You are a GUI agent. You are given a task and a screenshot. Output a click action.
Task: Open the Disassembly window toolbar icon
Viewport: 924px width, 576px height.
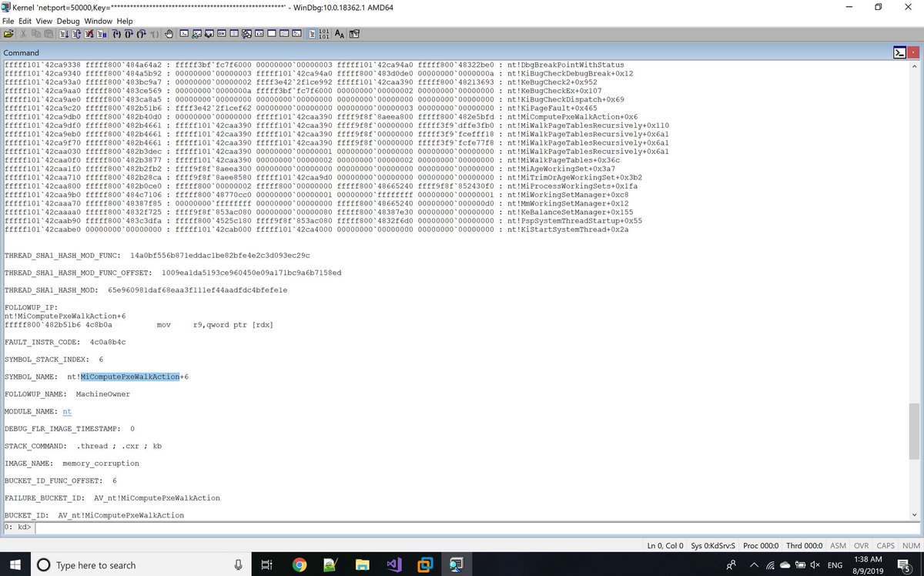click(x=259, y=34)
